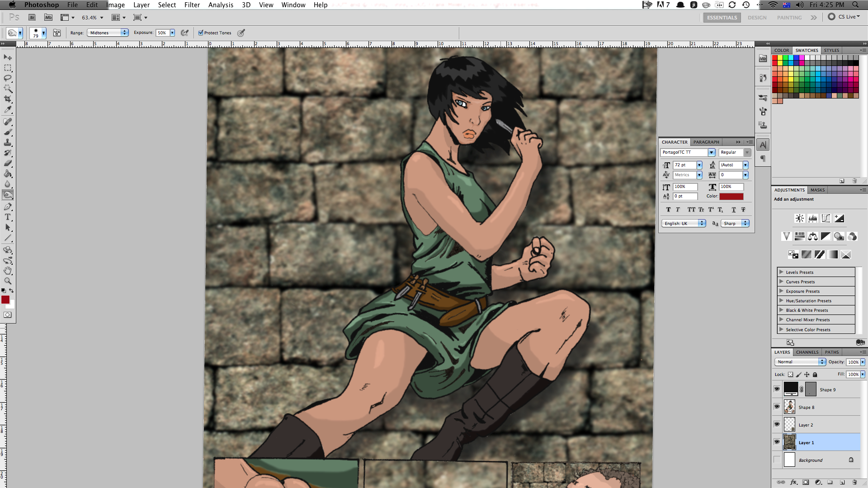Select the Quick Selection tool
This screenshot has width=868, height=488.
tap(8, 89)
